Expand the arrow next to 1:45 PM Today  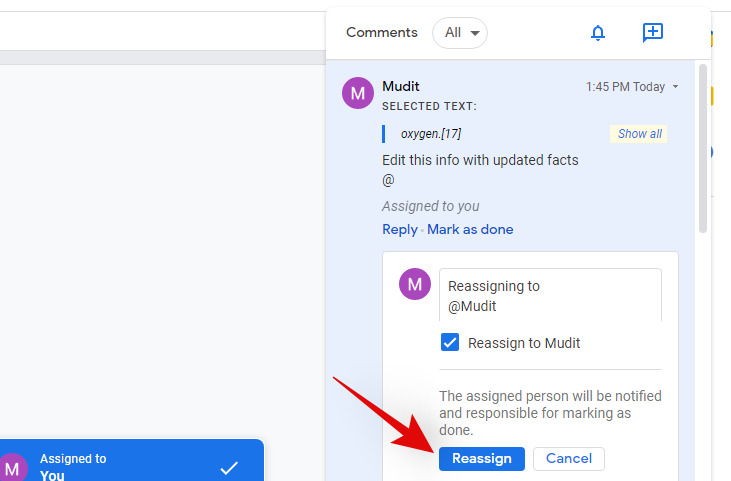[x=675, y=87]
